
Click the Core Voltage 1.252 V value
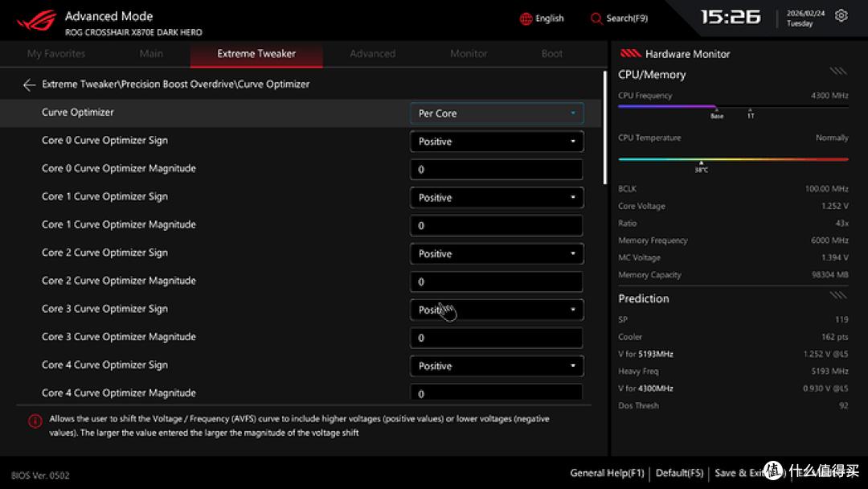coord(835,206)
